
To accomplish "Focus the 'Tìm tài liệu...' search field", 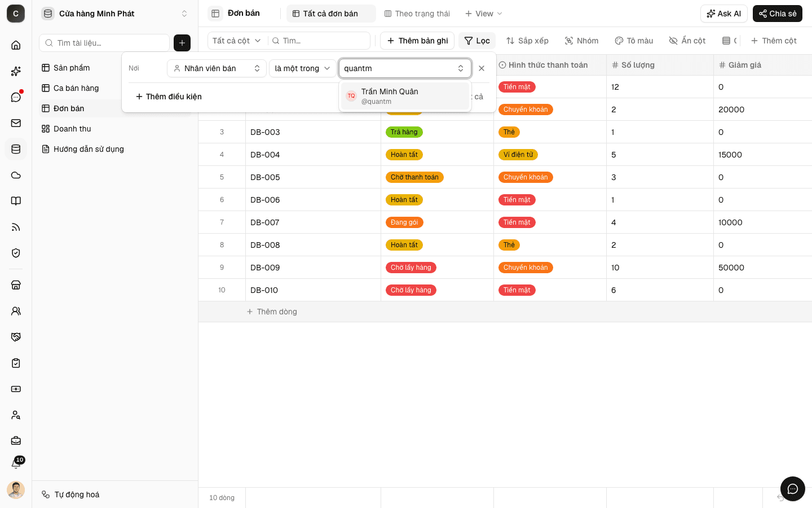I will [x=104, y=43].
